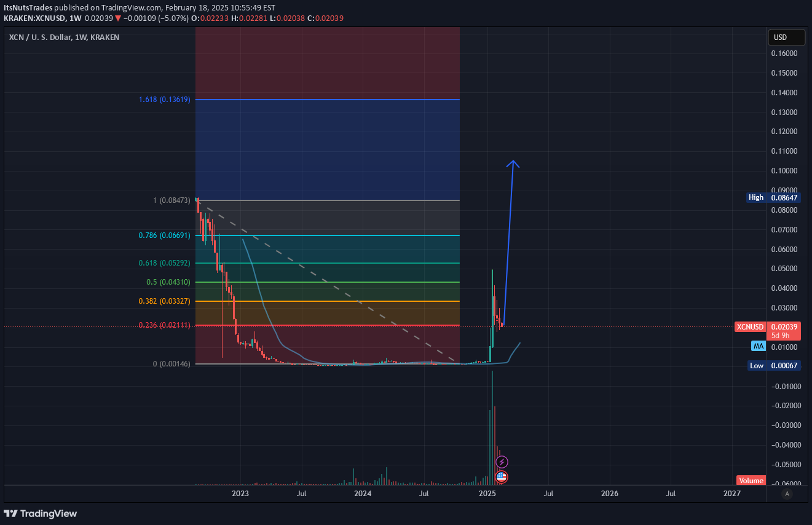The width and height of the screenshot is (812, 525).
Task: Click the auto-scale 'A' button
Action: pos(787,494)
